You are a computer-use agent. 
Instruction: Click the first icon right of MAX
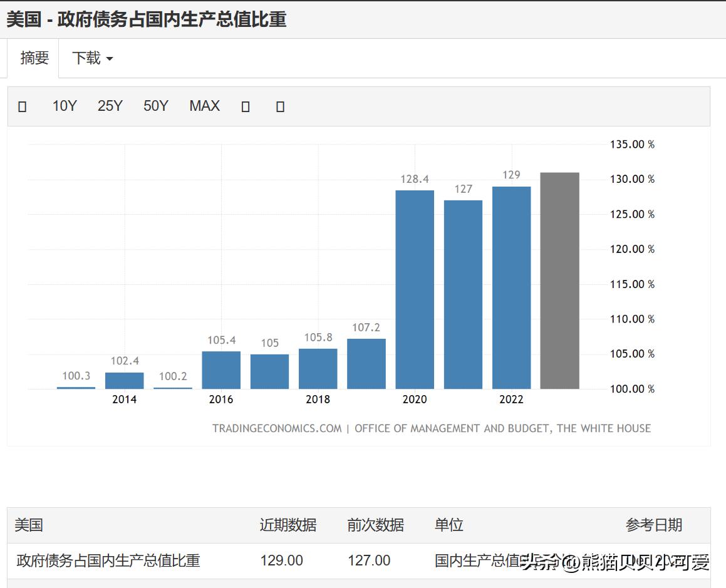pos(246,106)
